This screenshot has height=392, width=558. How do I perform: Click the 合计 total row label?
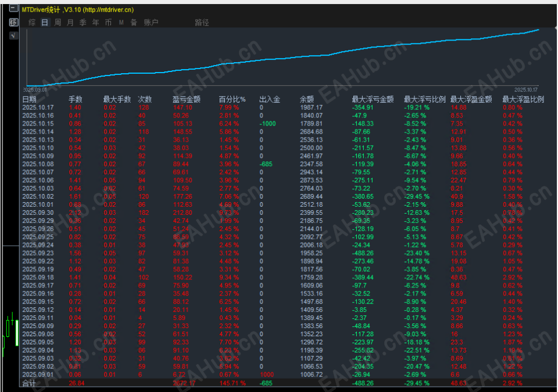(x=29, y=383)
